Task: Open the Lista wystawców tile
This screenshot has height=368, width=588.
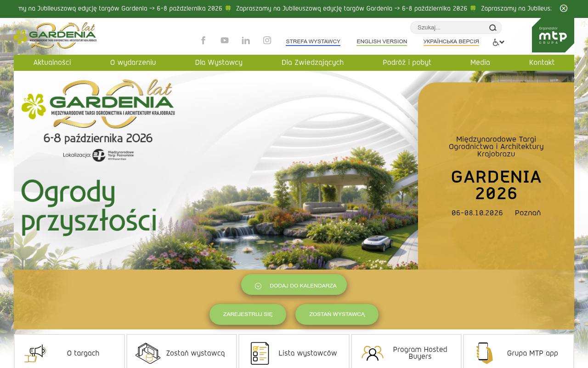Action: point(294,351)
